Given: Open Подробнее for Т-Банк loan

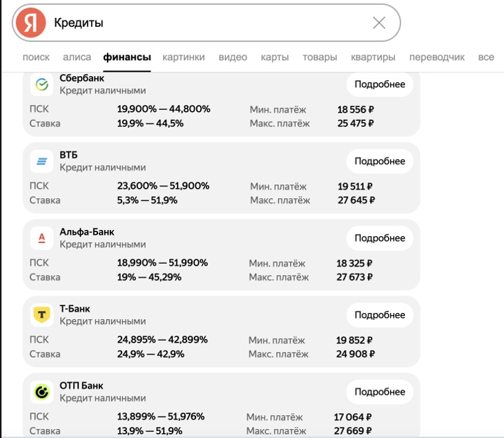Looking at the screenshot, I should [x=380, y=315].
